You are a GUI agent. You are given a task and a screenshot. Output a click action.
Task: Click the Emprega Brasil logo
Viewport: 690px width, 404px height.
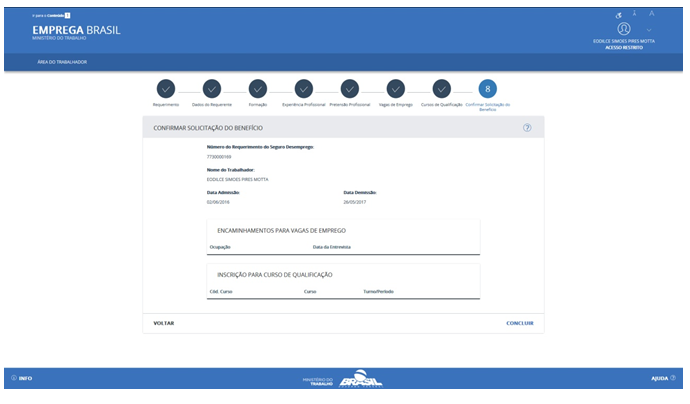(x=76, y=31)
